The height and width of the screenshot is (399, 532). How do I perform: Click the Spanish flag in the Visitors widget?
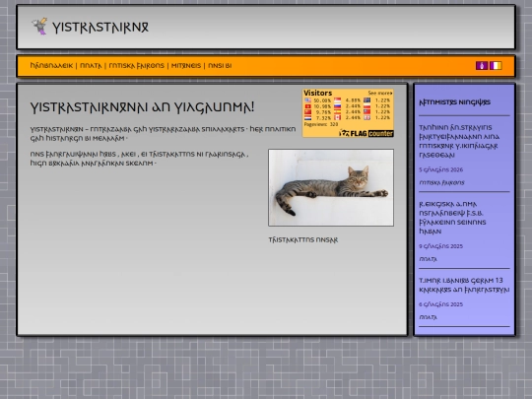[x=337, y=111]
